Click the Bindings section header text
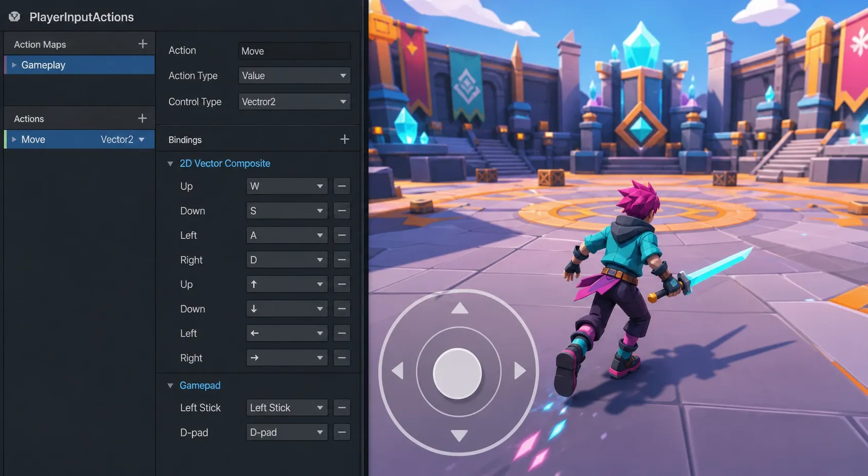 [x=185, y=140]
